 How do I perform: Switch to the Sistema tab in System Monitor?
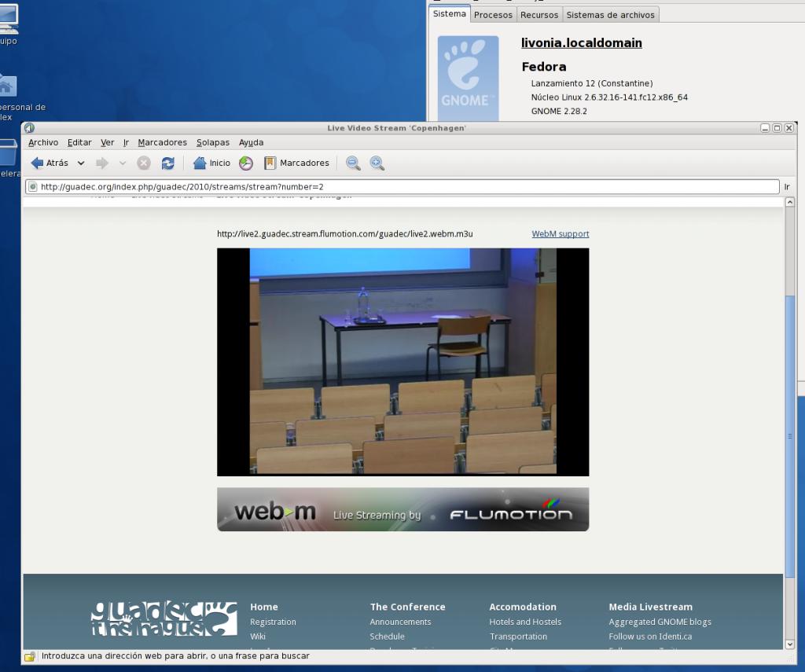[x=449, y=14]
